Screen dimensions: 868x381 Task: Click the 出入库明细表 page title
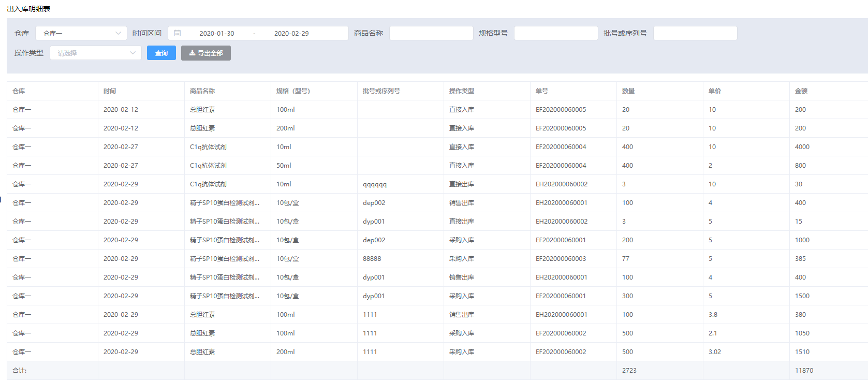point(28,9)
